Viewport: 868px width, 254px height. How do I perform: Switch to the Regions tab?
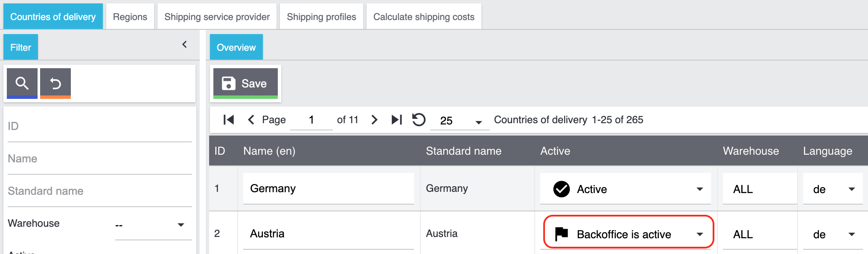(x=130, y=17)
